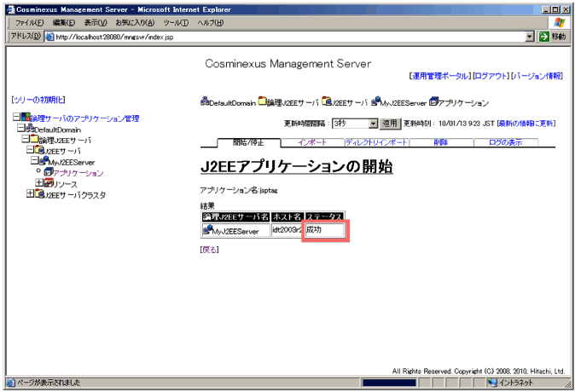Click the 論理サーバのアプリケーション管理 tree link
575x392 pixels.
tap(84, 118)
